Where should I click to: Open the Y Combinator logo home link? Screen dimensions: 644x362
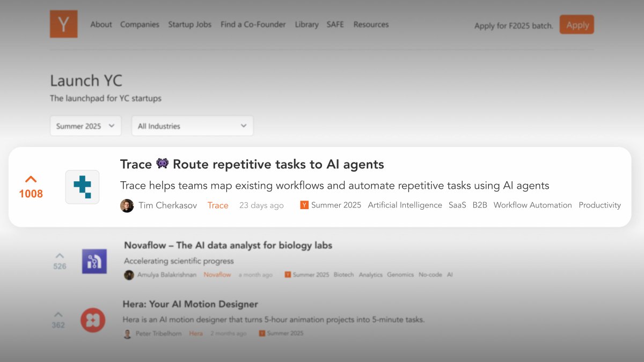[x=64, y=24]
